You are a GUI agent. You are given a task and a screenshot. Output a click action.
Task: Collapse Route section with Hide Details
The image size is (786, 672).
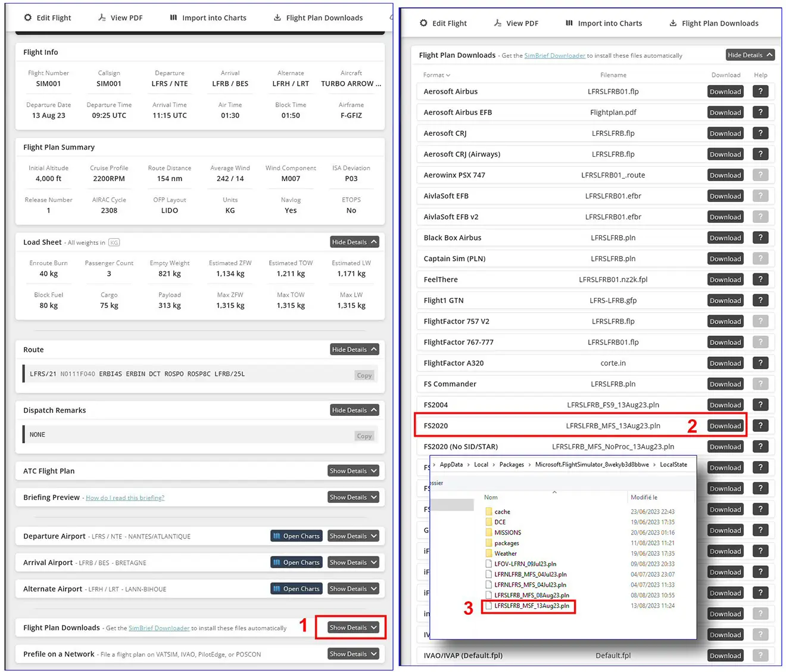[354, 349]
